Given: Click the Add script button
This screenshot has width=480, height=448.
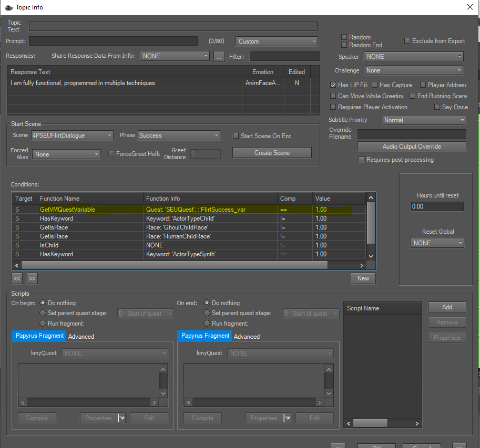Looking at the screenshot, I should [x=447, y=307].
